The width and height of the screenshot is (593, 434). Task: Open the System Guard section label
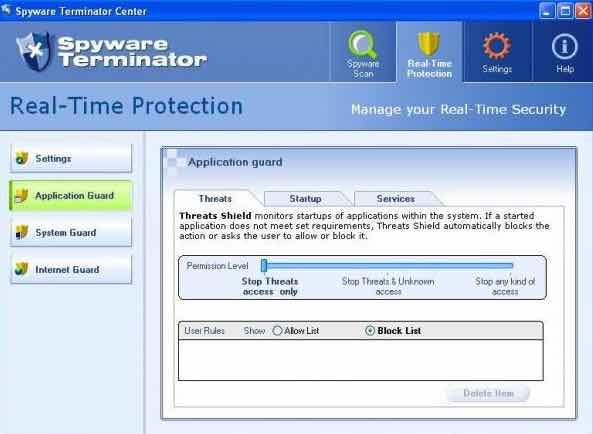(66, 232)
